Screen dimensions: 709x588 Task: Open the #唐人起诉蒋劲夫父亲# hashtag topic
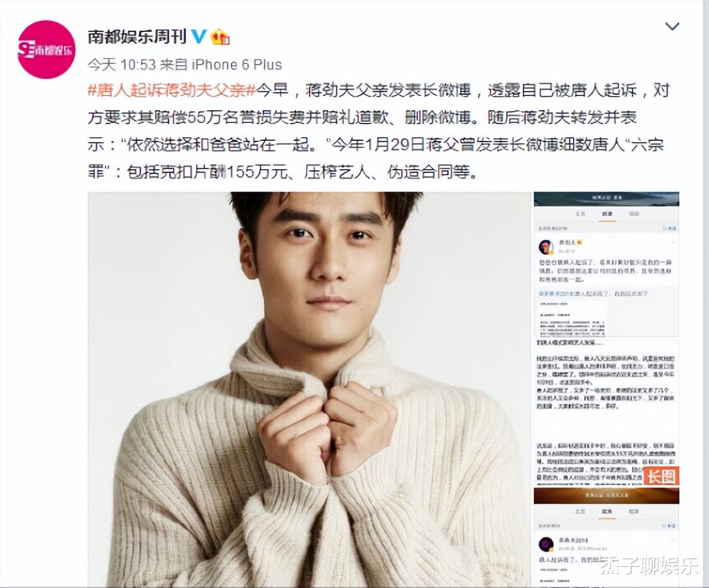coord(172,90)
